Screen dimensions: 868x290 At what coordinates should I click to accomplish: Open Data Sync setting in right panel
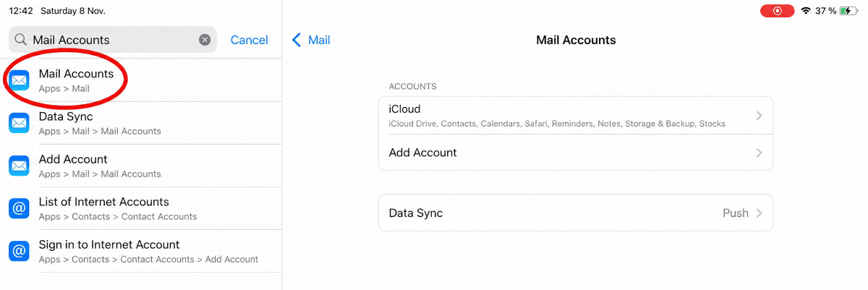(x=576, y=213)
